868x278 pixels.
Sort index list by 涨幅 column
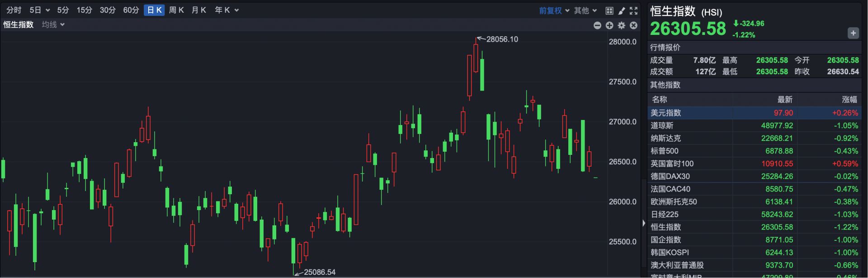click(849, 99)
